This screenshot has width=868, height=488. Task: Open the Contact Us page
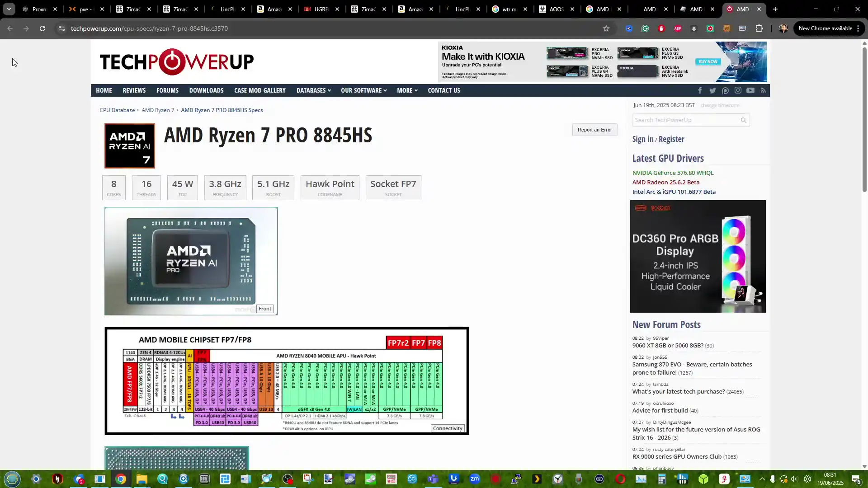click(x=444, y=90)
